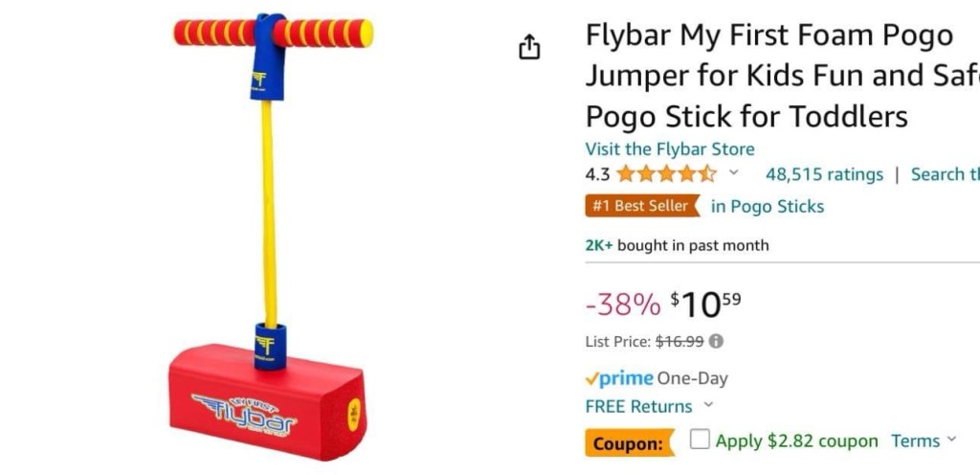
Task: Click the #1 Best Seller badge
Action: 640,206
